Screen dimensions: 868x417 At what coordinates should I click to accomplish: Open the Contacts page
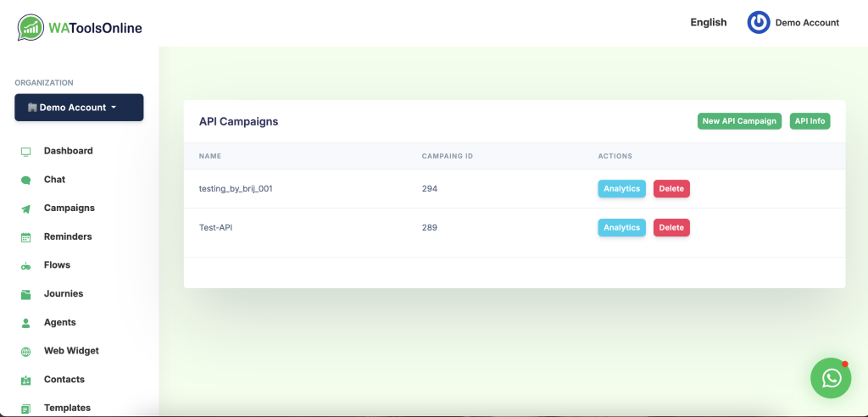[x=64, y=380]
